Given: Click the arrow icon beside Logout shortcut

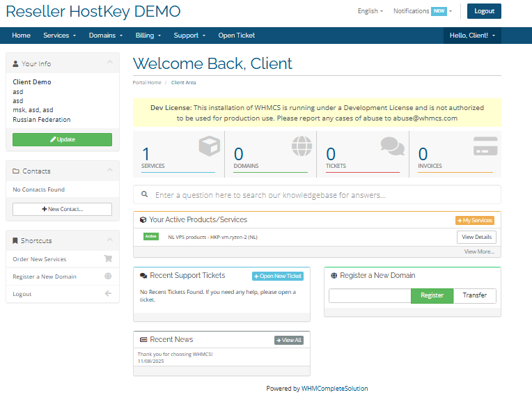Looking at the screenshot, I should [108, 294].
